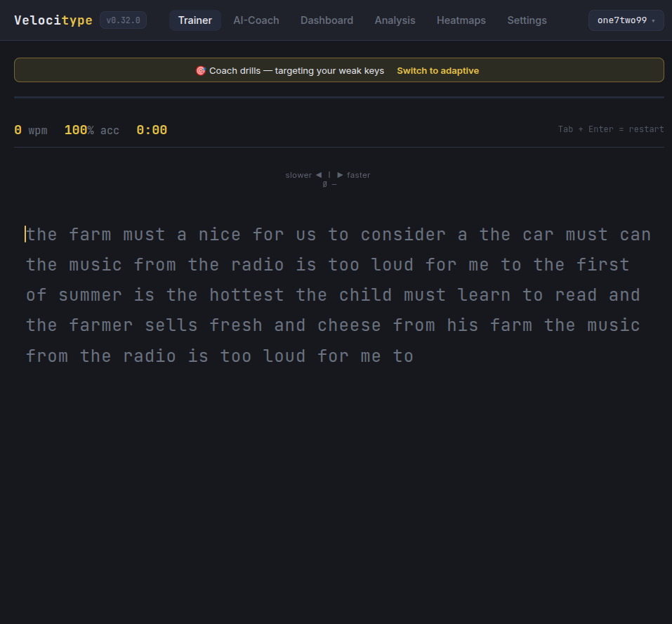Click the word 'sells' in typing text
672x624 pixels.
tap(171, 325)
